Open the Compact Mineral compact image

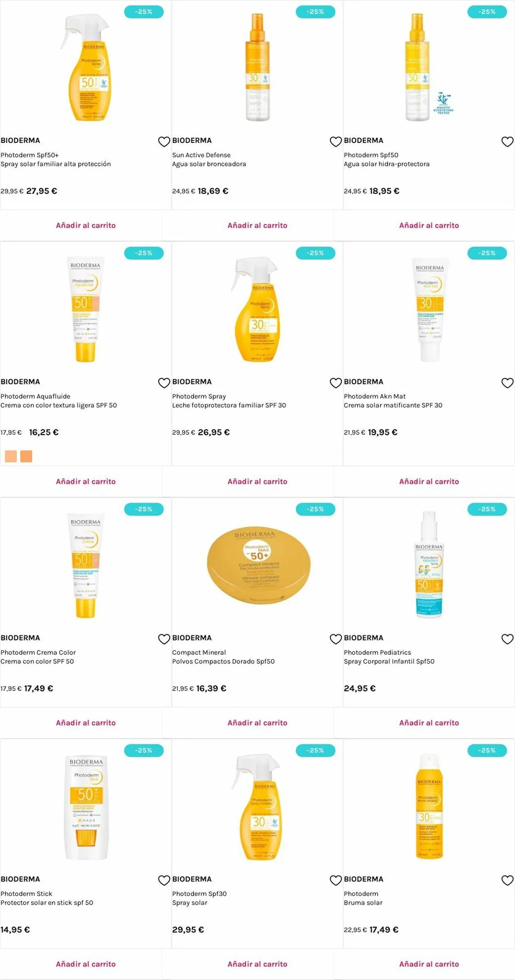258,565
